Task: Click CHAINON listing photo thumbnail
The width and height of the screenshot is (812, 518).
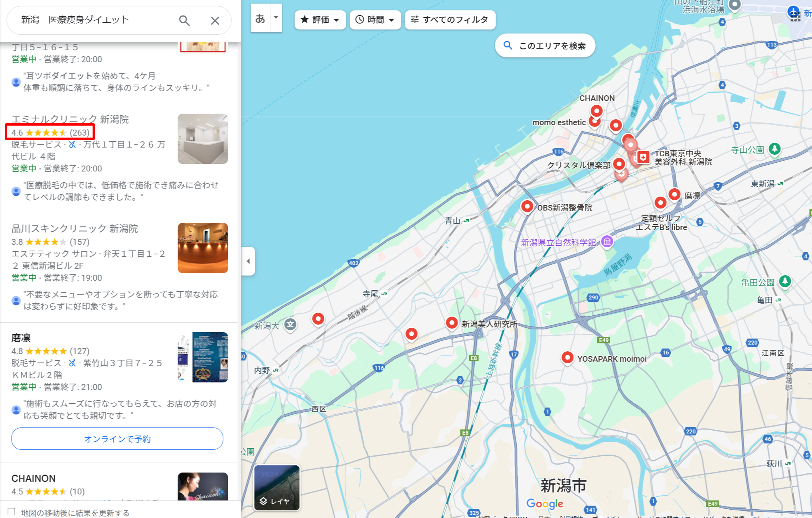Action: point(203,486)
